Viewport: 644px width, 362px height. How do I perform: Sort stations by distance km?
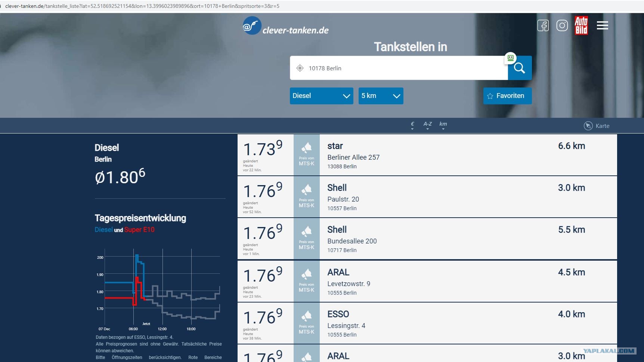coord(443,125)
